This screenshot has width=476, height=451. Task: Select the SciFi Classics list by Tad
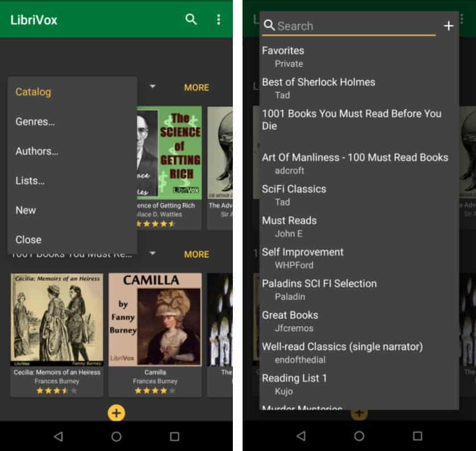coord(294,194)
